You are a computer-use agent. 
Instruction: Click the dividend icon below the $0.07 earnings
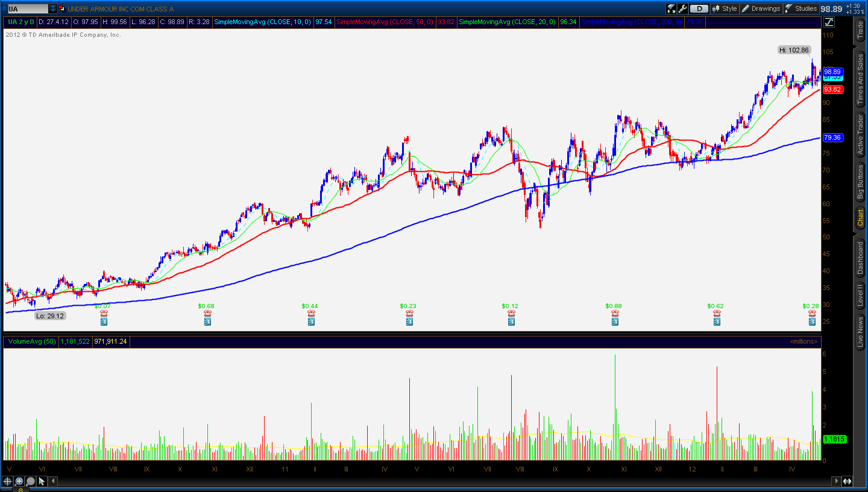point(104,322)
